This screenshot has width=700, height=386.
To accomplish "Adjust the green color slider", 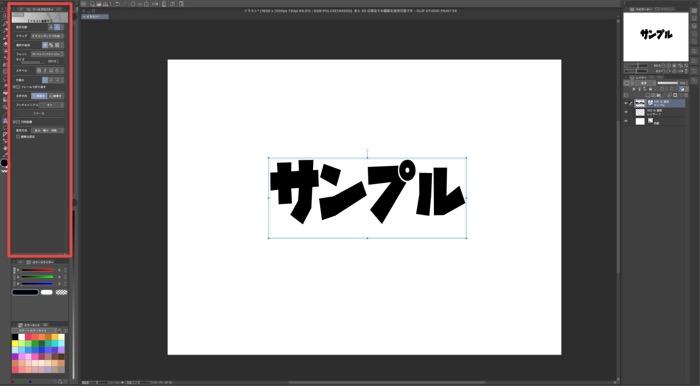I will tap(38, 277).
